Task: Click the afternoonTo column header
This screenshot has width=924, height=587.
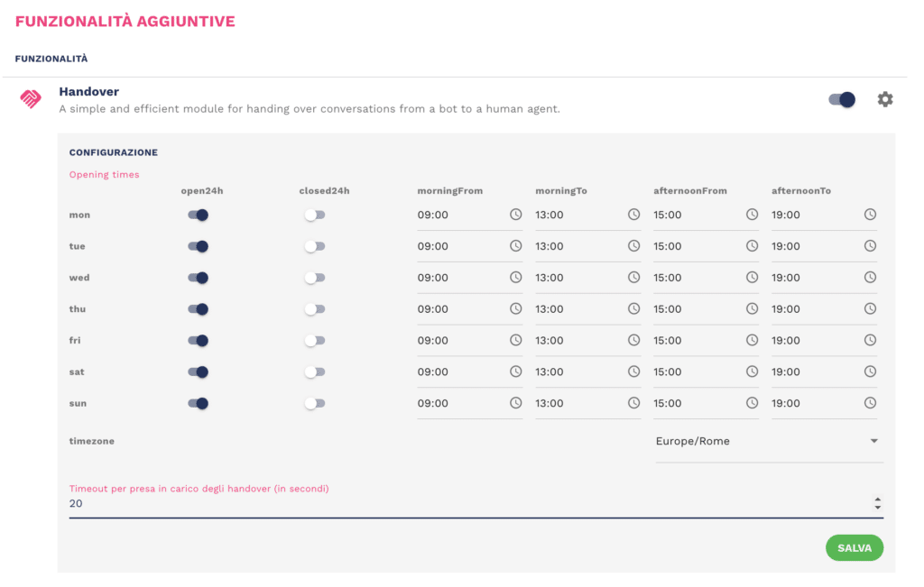Action: pyautogui.click(x=801, y=191)
